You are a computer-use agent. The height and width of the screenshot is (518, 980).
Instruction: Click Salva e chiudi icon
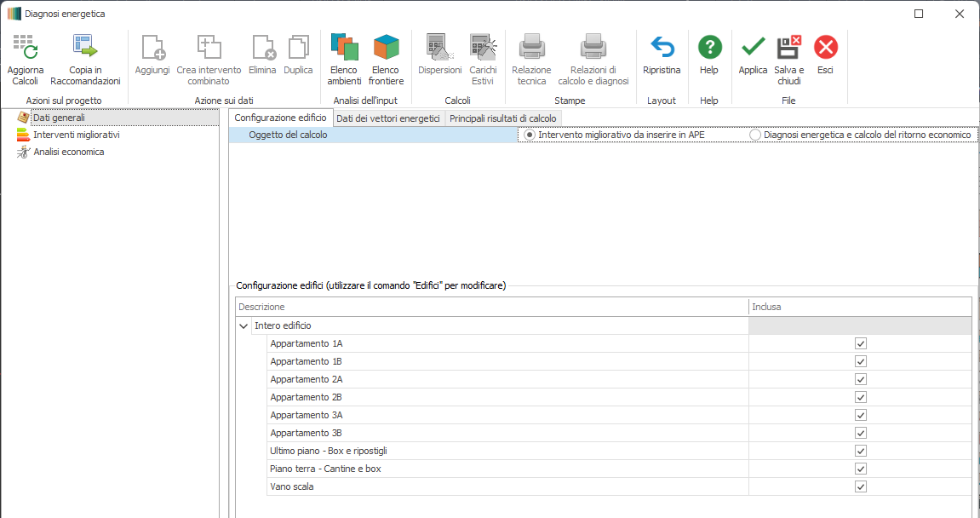[788, 48]
